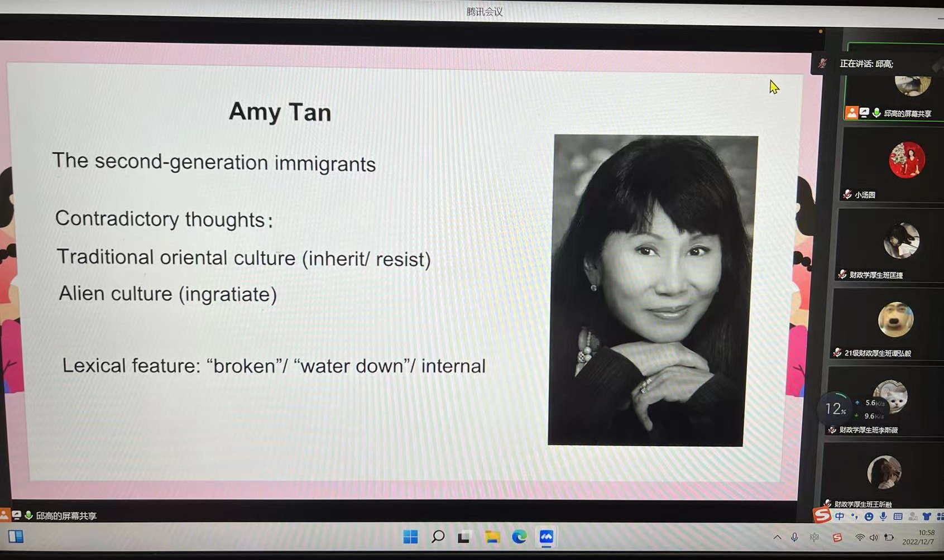Open Microsoft Edge from the taskbar
The image size is (944, 560).
coord(519,537)
